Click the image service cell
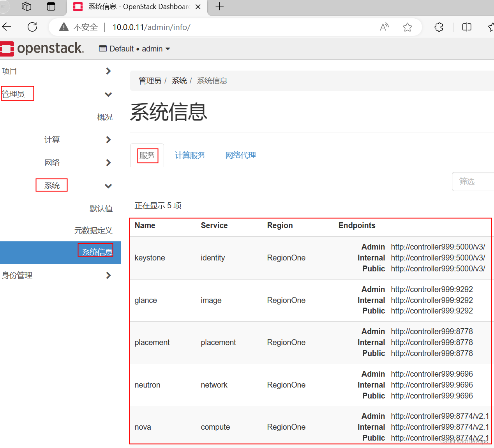The width and height of the screenshot is (494, 448). pos(211,300)
